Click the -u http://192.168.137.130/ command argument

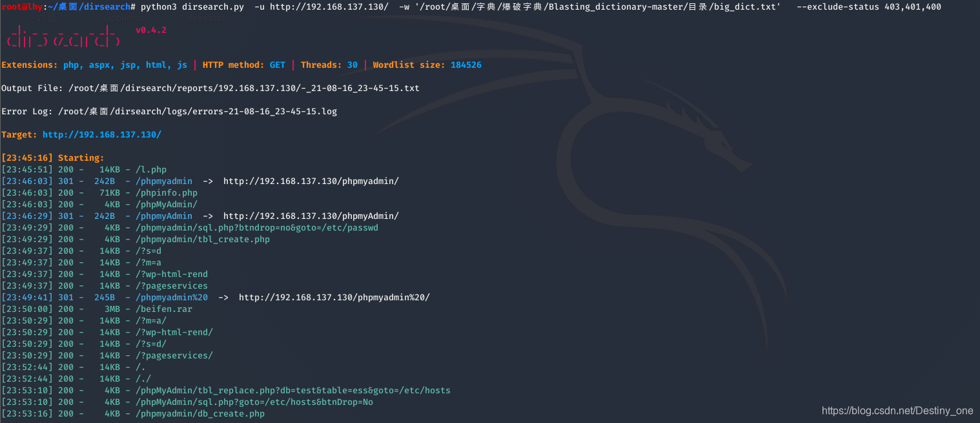(x=322, y=6)
